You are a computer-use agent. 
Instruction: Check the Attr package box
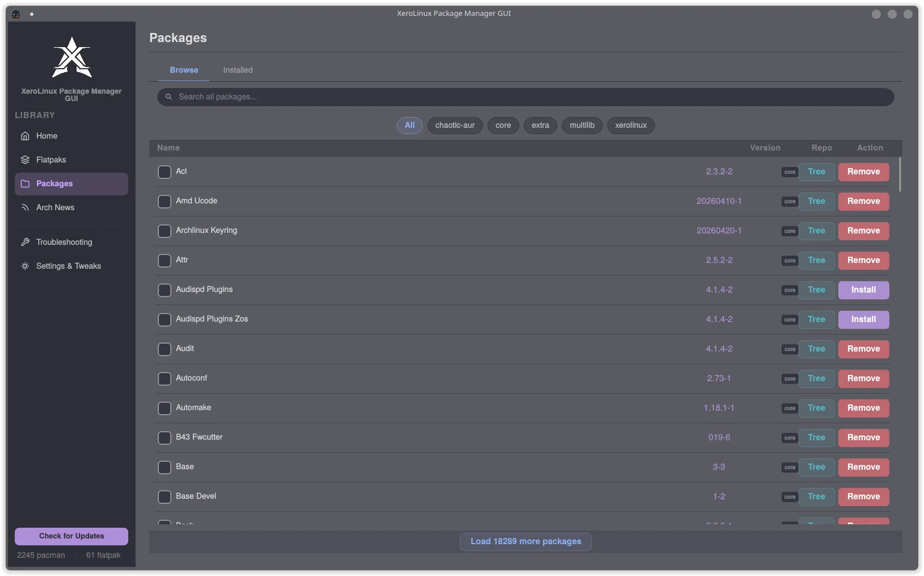point(165,260)
